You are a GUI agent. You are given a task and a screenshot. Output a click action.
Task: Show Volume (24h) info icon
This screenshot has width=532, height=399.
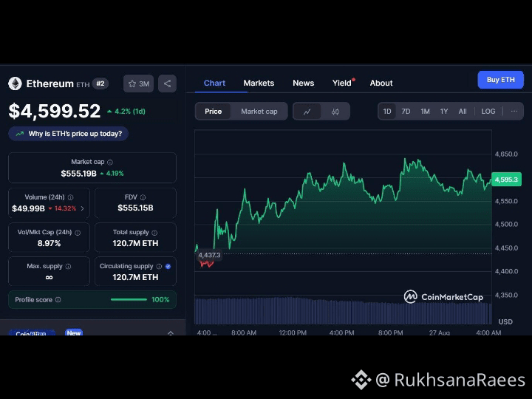[71, 197]
